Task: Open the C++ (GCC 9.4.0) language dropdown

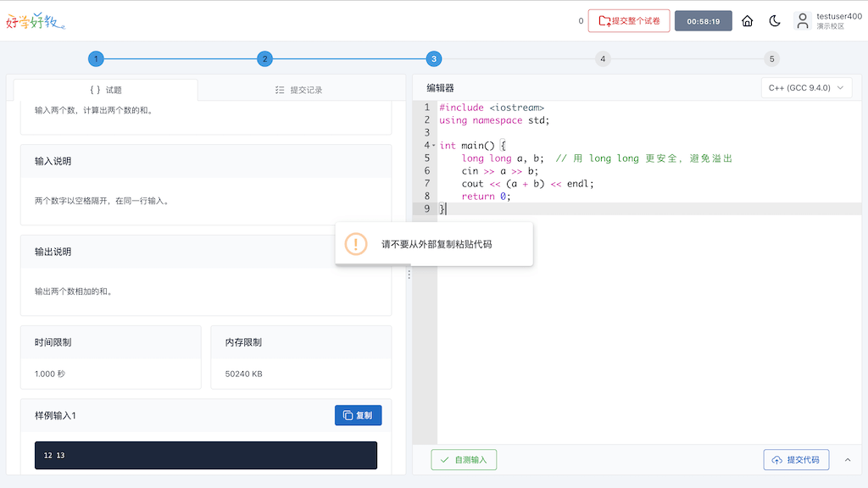Action: coord(805,87)
